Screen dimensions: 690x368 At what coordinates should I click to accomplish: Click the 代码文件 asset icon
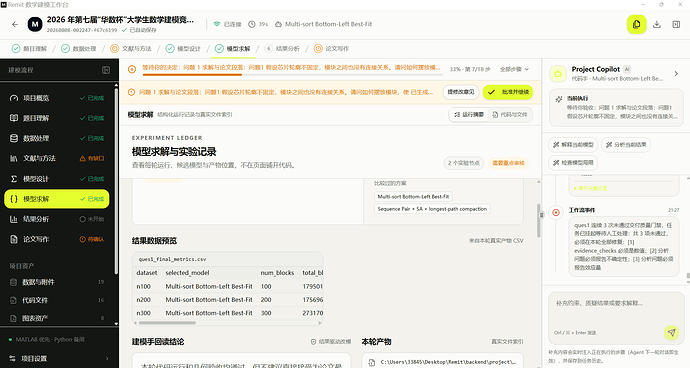(x=14, y=300)
